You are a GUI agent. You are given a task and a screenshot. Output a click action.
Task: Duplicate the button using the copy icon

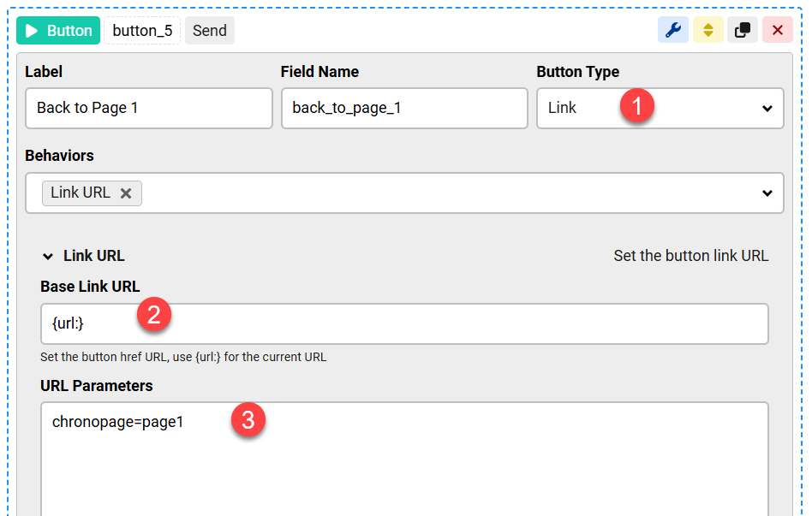coord(743,30)
